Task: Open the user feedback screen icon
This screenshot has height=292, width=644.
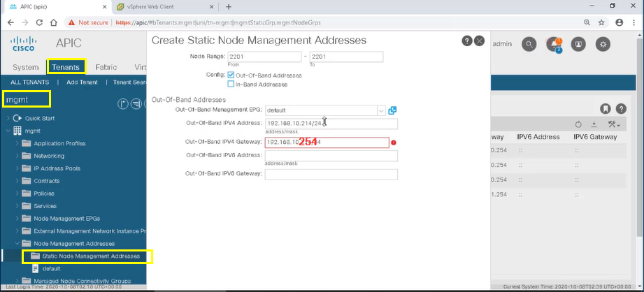Action: [579, 44]
